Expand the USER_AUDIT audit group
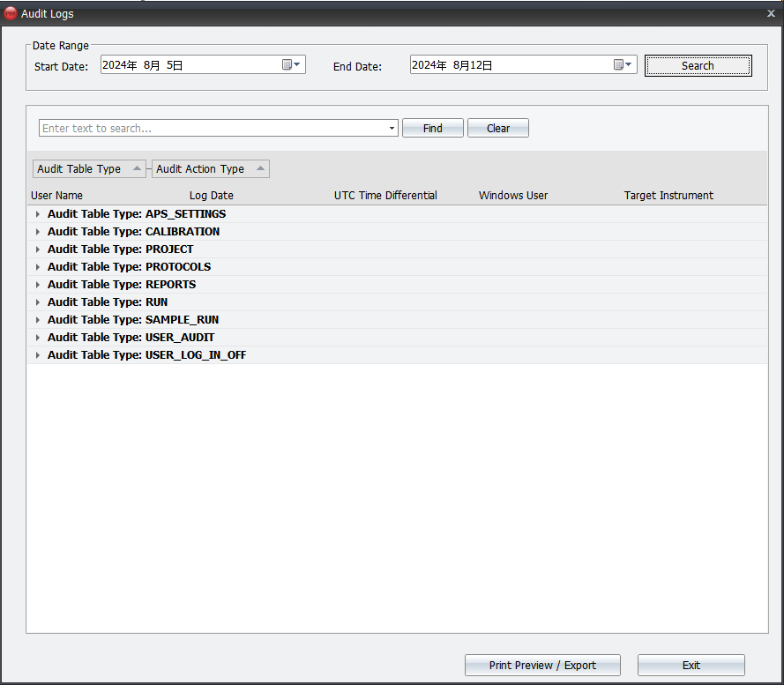This screenshot has height=685, width=784. (x=38, y=338)
